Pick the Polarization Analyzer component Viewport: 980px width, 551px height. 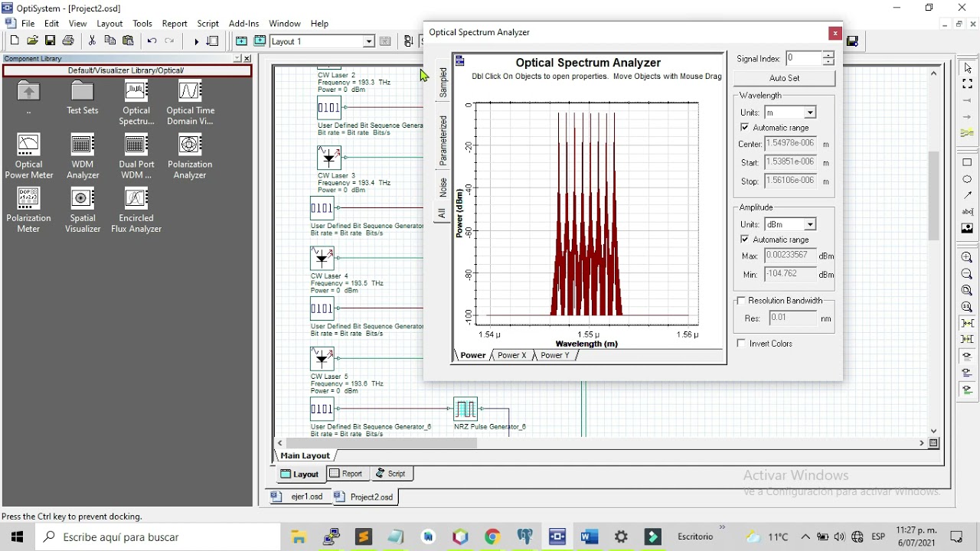pyautogui.click(x=190, y=156)
